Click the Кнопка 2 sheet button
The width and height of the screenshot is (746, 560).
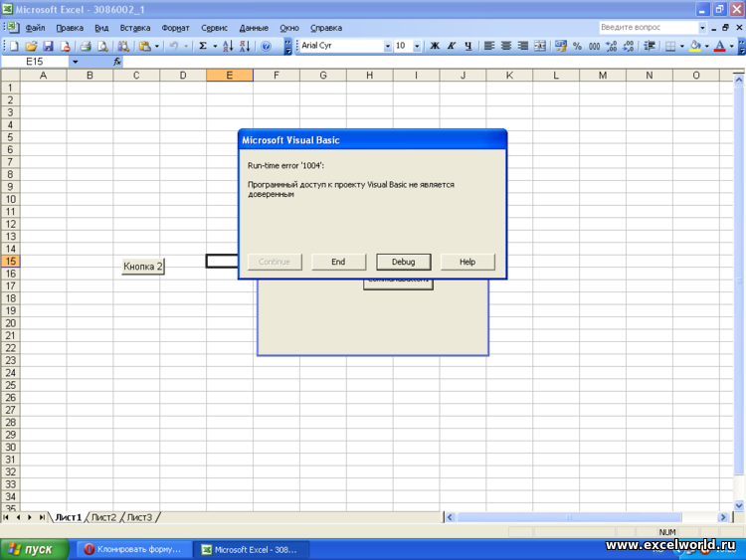pyautogui.click(x=142, y=267)
